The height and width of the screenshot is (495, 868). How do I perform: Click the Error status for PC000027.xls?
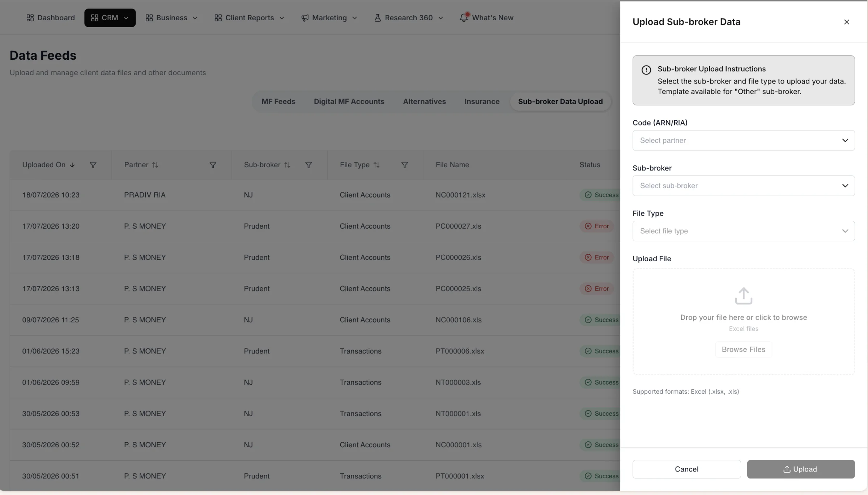click(x=597, y=226)
